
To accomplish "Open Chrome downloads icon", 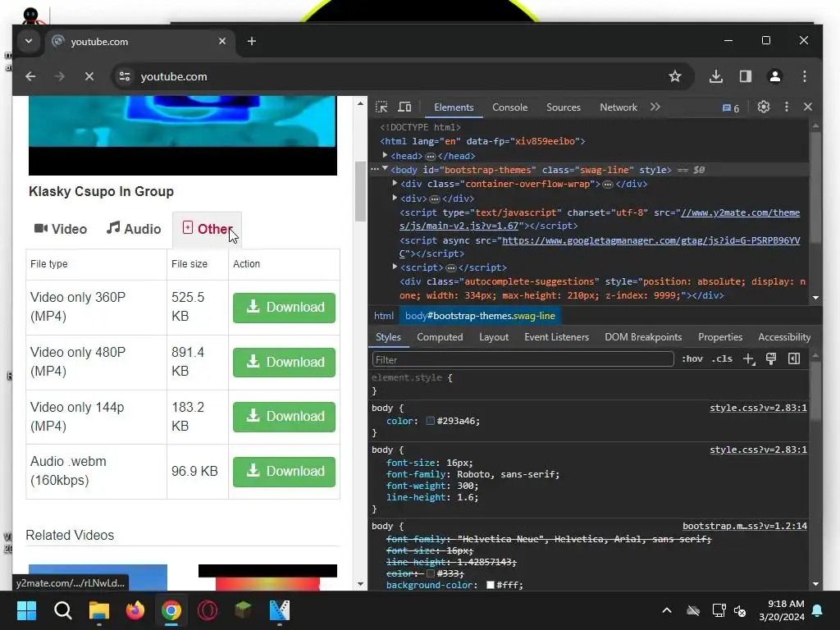I will tap(715, 76).
